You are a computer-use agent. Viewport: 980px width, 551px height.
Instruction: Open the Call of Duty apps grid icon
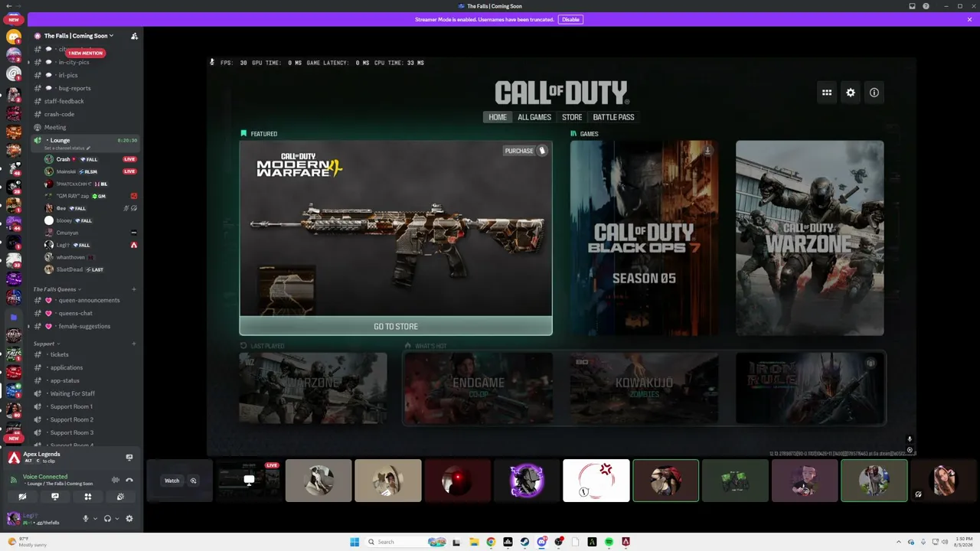(827, 93)
